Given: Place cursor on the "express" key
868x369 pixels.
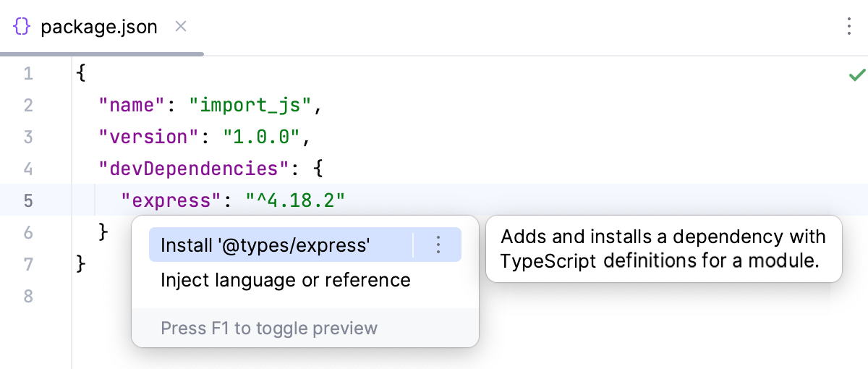Looking at the screenshot, I should tap(166, 200).
